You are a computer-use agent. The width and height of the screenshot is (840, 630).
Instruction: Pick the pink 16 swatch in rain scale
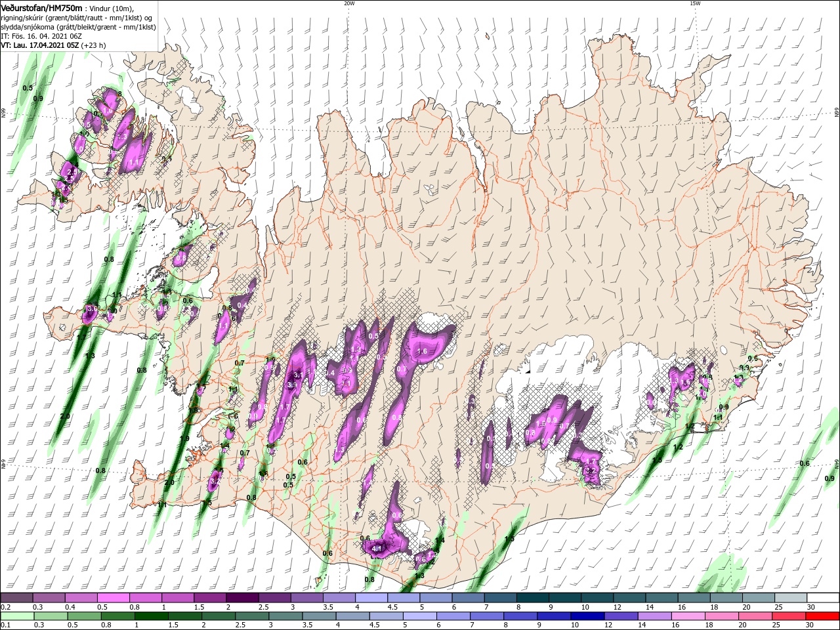tap(688, 616)
